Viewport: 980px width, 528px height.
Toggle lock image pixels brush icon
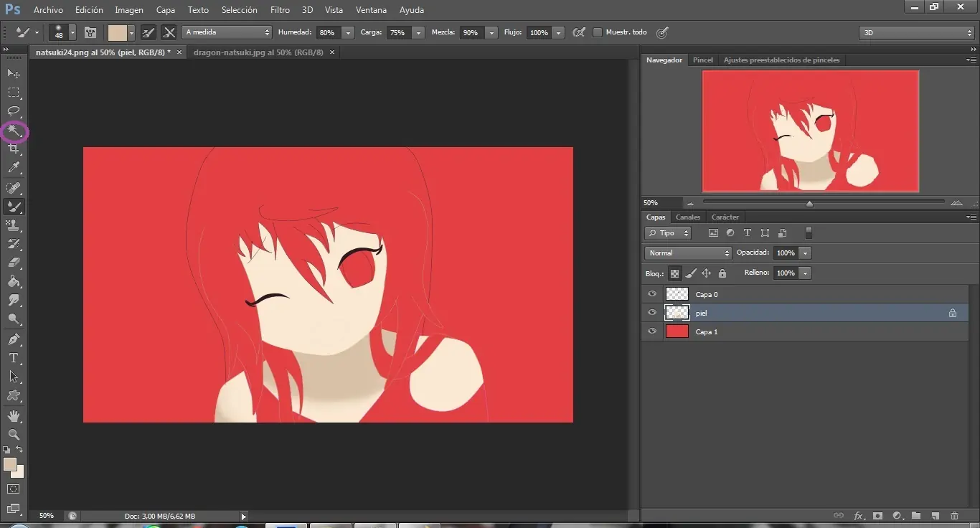(691, 273)
